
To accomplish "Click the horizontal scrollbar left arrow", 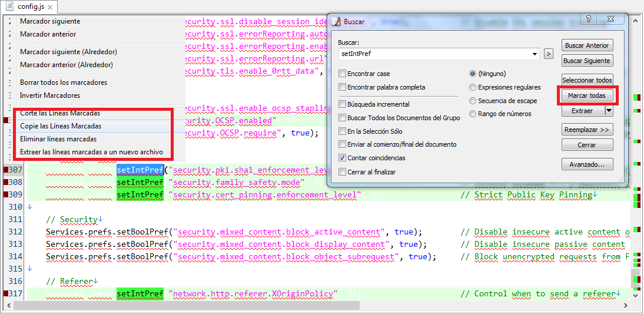I will point(8,306).
